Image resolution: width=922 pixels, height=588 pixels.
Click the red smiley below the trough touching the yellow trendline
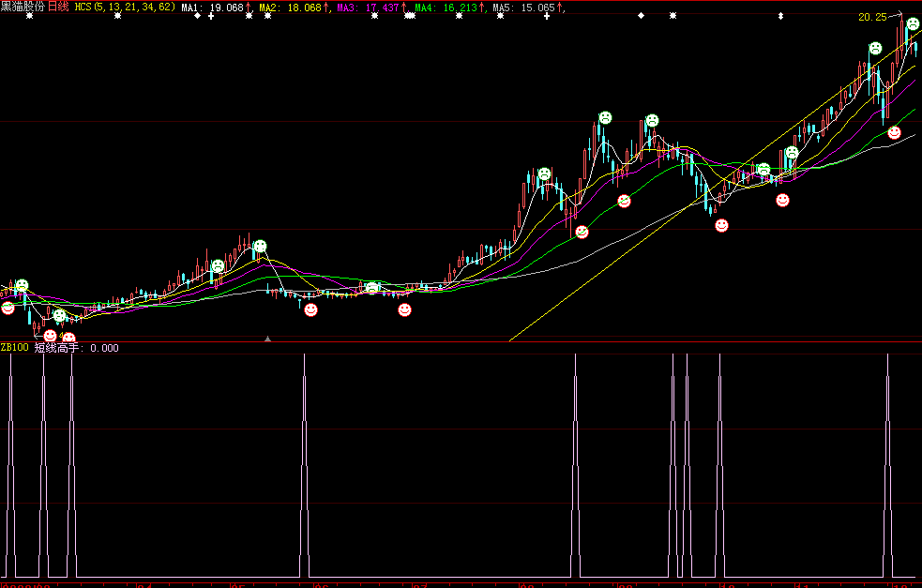721,225
